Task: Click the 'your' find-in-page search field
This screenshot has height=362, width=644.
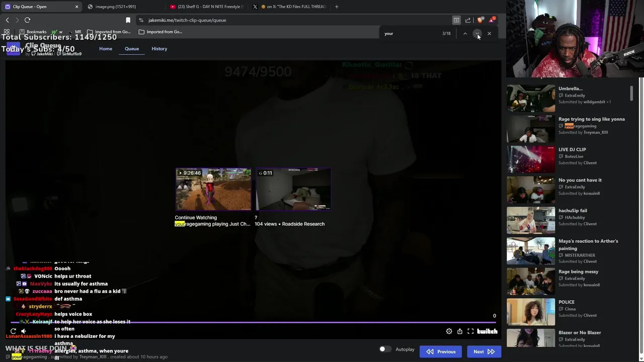Action: (410, 34)
